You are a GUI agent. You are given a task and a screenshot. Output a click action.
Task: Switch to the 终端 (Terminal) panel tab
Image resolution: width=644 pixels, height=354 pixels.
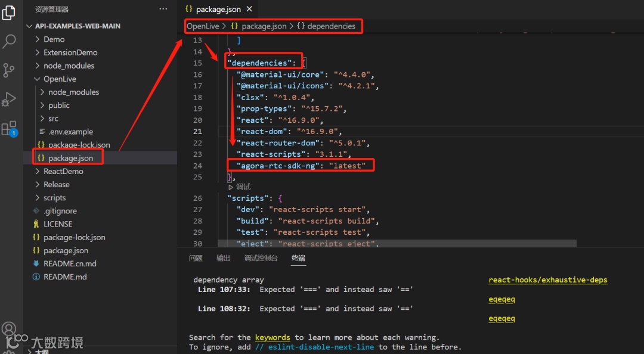[298, 258]
